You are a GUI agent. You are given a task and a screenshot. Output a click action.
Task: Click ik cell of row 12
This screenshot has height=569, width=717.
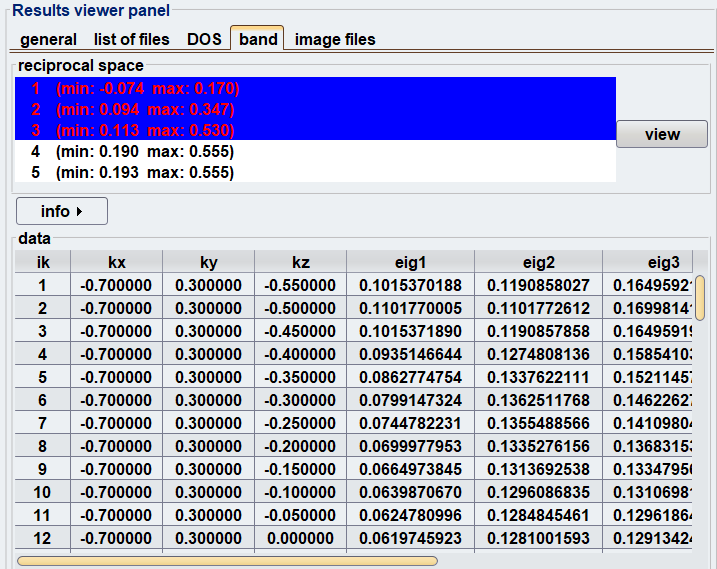coord(43,538)
